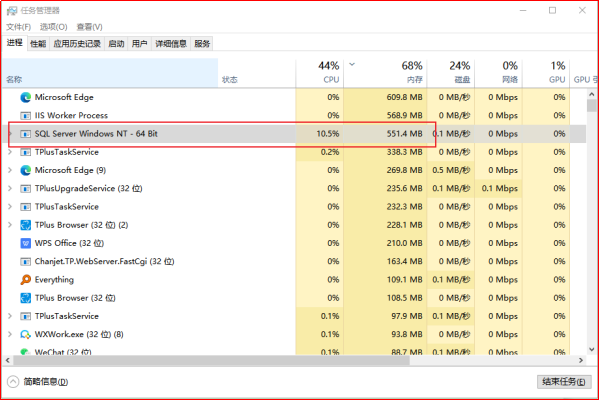Click the IIS Worker Process icon
The image size is (600, 401).
26,115
